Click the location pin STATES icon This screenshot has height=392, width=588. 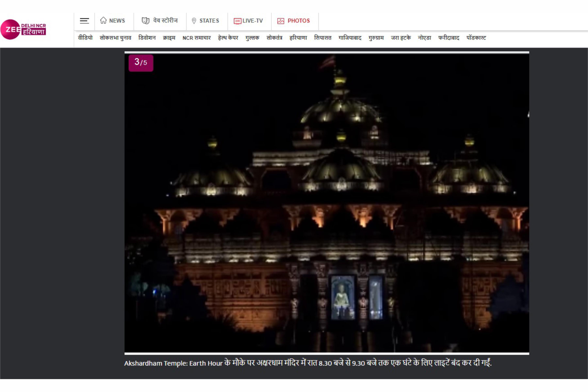194,21
